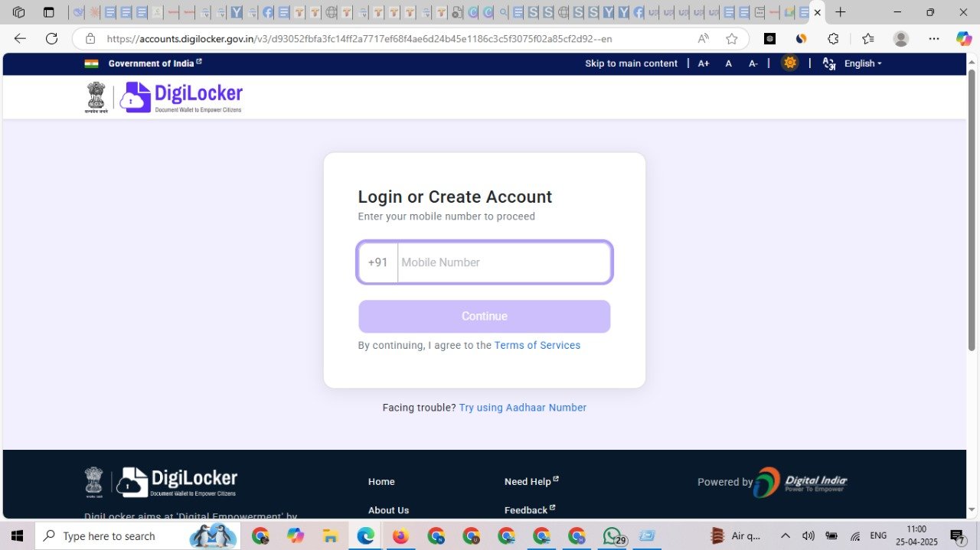Click the footer DigiLocker logo
980x550 pixels.
point(177,482)
